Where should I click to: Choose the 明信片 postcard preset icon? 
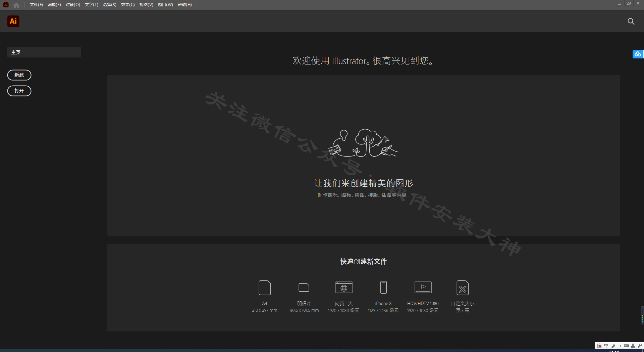click(304, 288)
